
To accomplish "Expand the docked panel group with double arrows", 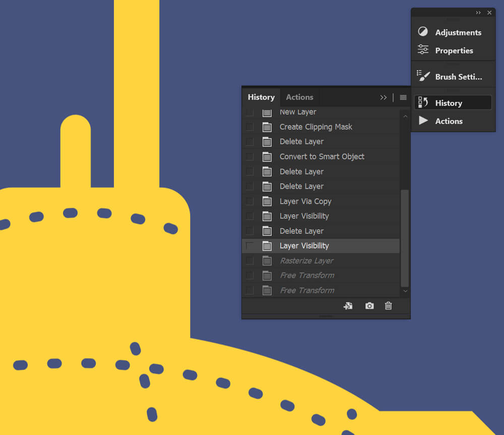I will (x=478, y=13).
